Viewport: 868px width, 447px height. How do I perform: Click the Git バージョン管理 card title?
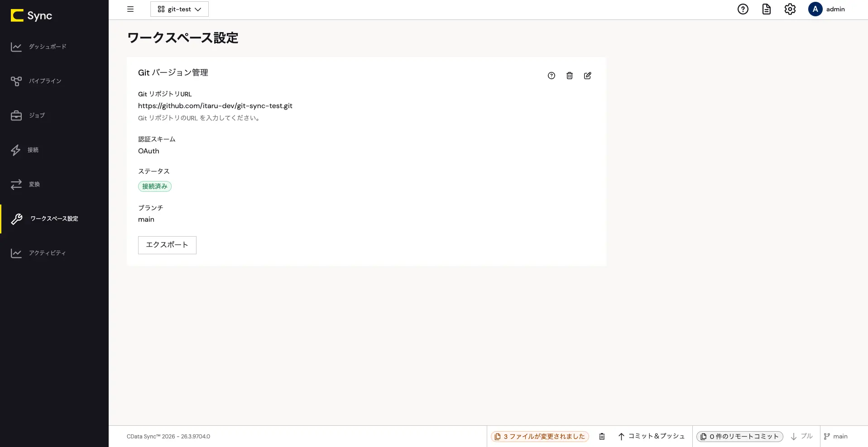[173, 72]
